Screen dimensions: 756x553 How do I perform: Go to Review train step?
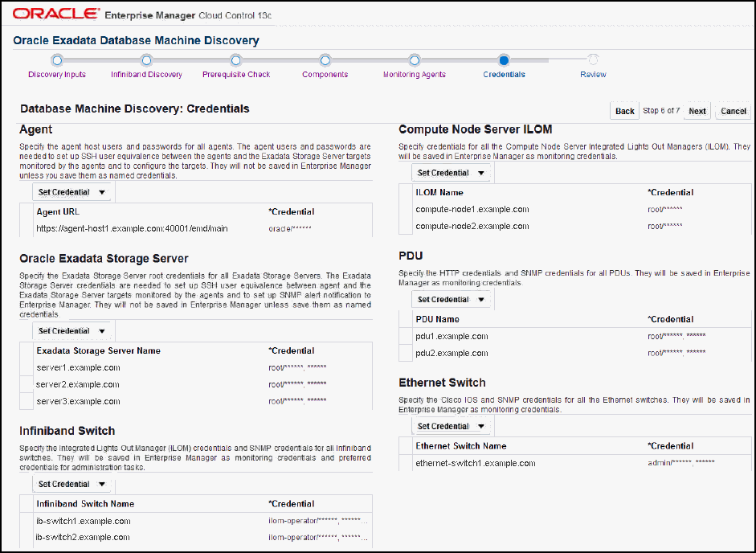click(593, 74)
